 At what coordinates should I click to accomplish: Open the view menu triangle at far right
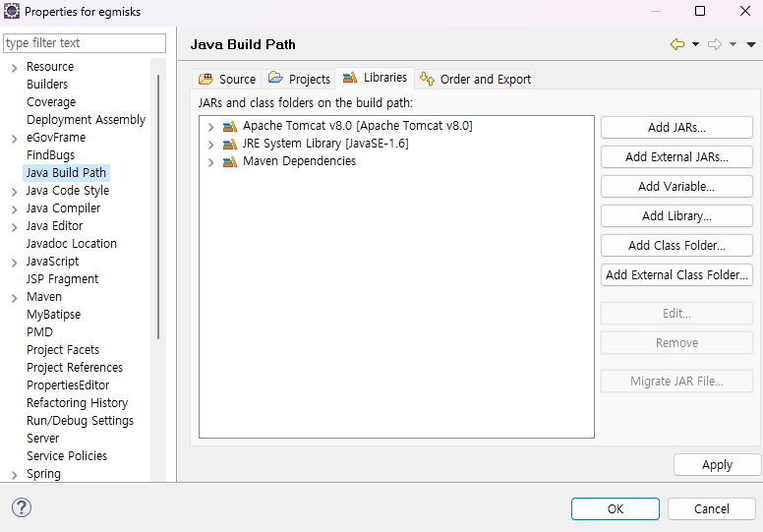pyautogui.click(x=751, y=44)
